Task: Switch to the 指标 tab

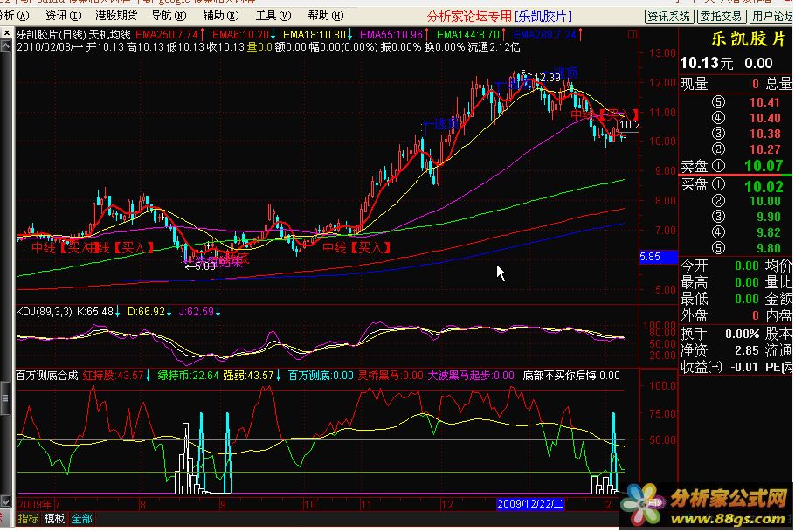Action: coord(28,519)
